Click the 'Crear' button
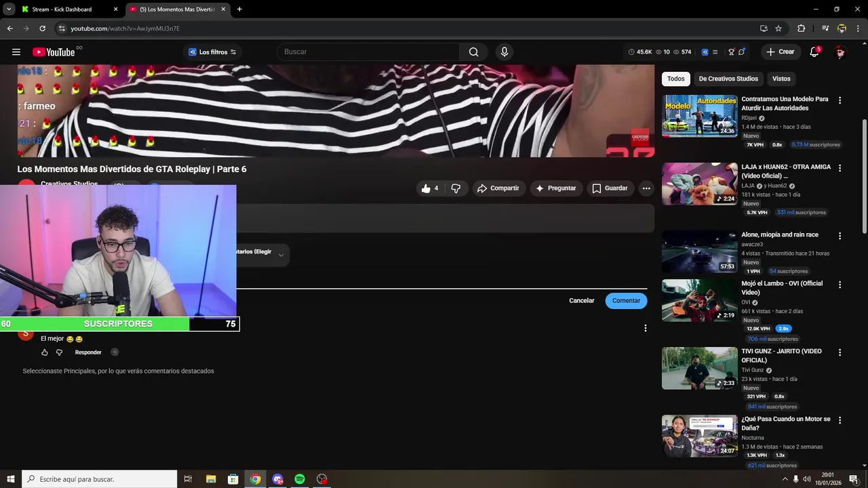 point(781,52)
